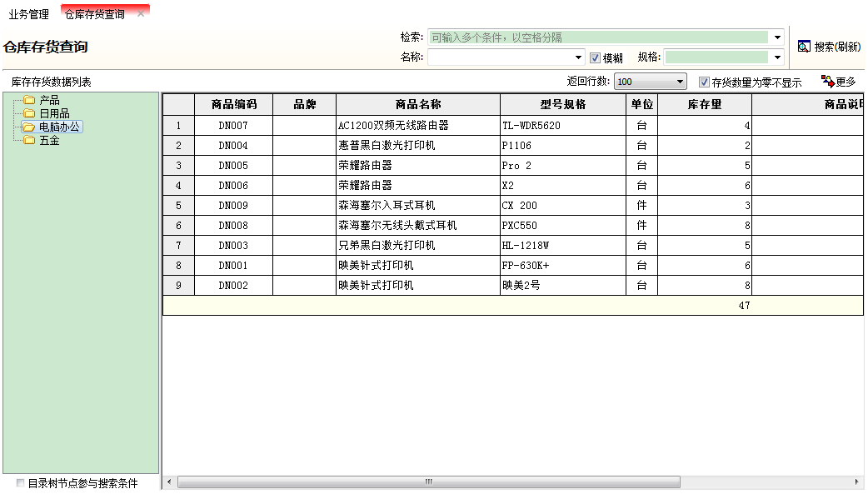
Task: Open the 规格 dropdown arrow
Action: click(x=776, y=58)
